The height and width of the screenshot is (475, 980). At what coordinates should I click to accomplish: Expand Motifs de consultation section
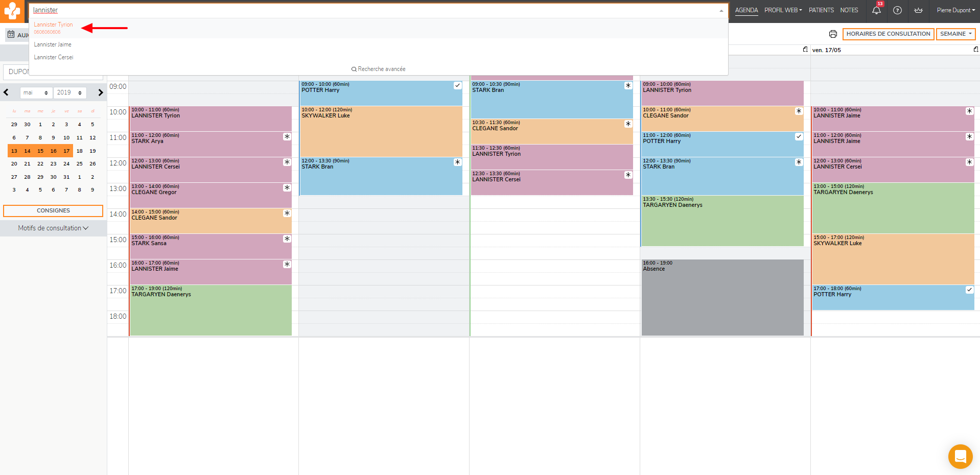(x=53, y=228)
